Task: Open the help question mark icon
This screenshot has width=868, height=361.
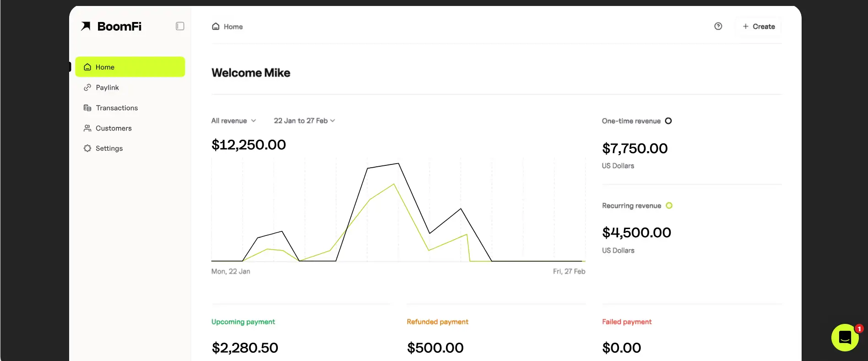Action: [718, 26]
